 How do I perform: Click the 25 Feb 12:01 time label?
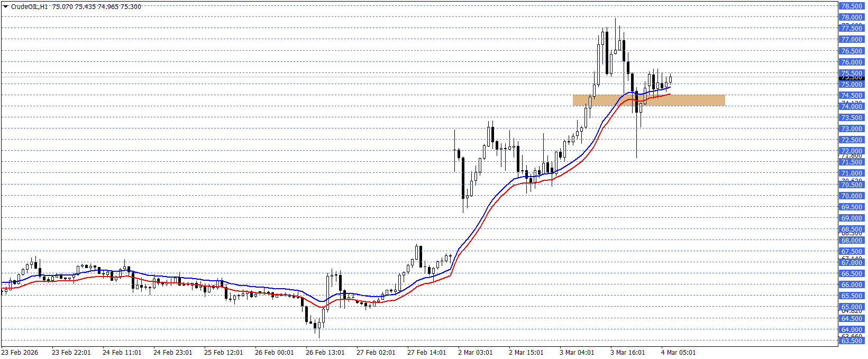click(224, 353)
